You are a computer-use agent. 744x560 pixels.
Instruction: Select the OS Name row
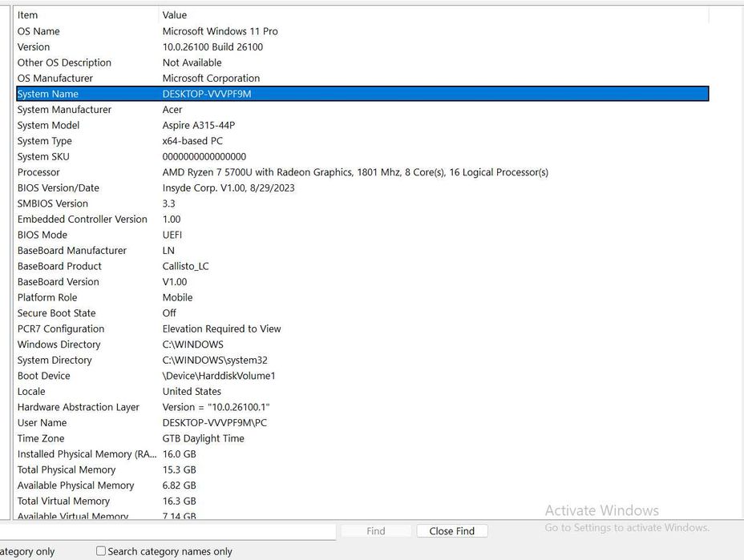pyautogui.click(x=362, y=31)
